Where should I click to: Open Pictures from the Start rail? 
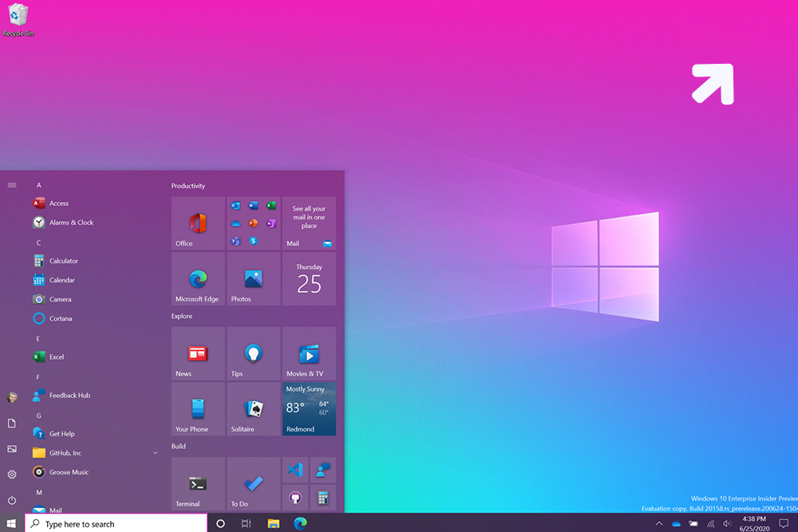coord(12,449)
